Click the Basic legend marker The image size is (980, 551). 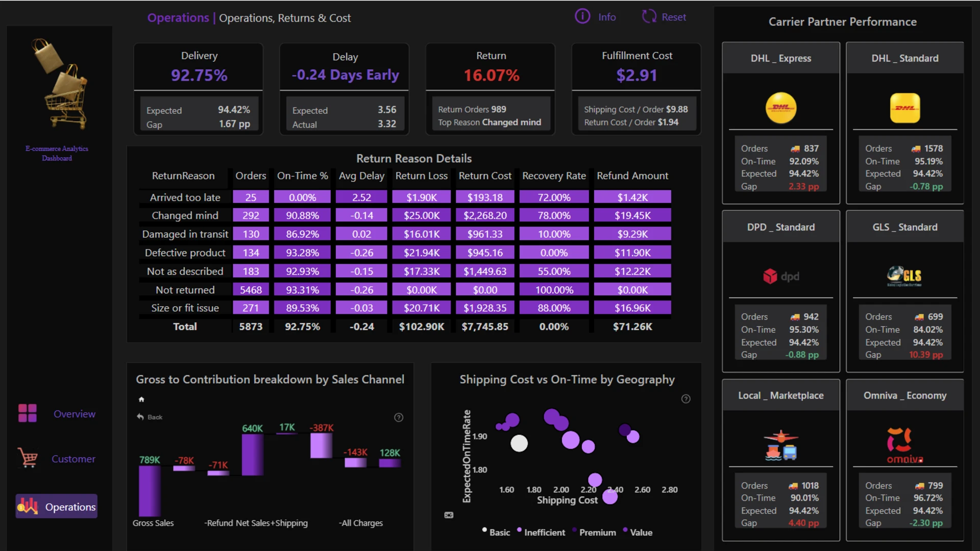click(484, 530)
